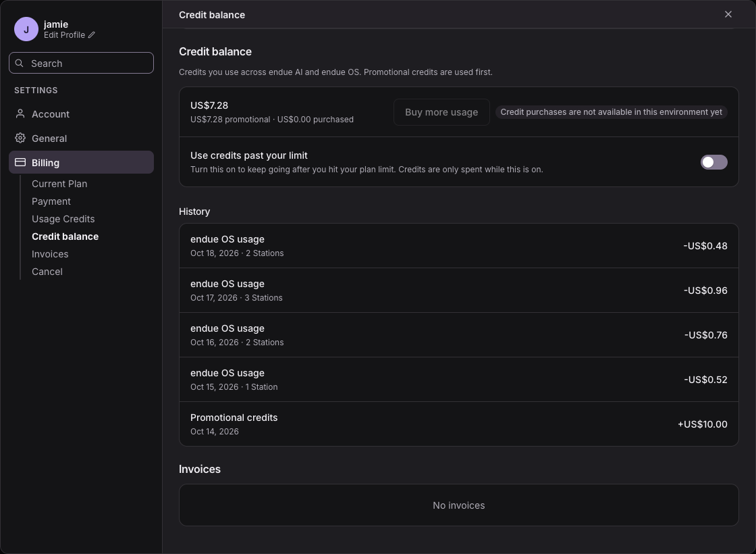
Task: Click the No invoices placeholder
Action: 458,505
